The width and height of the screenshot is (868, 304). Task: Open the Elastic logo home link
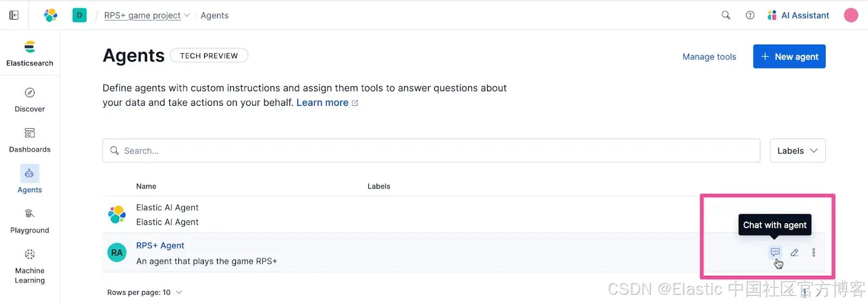tap(50, 15)
